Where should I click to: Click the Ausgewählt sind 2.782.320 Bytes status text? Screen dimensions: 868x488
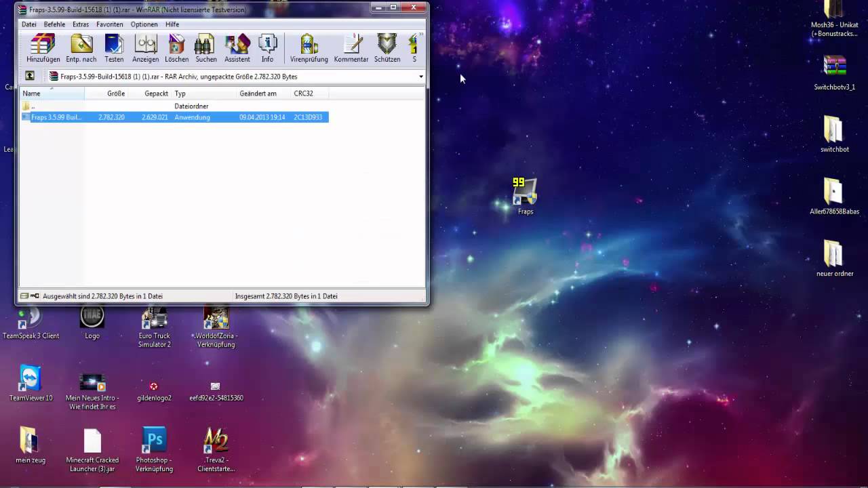pos(102,296)
